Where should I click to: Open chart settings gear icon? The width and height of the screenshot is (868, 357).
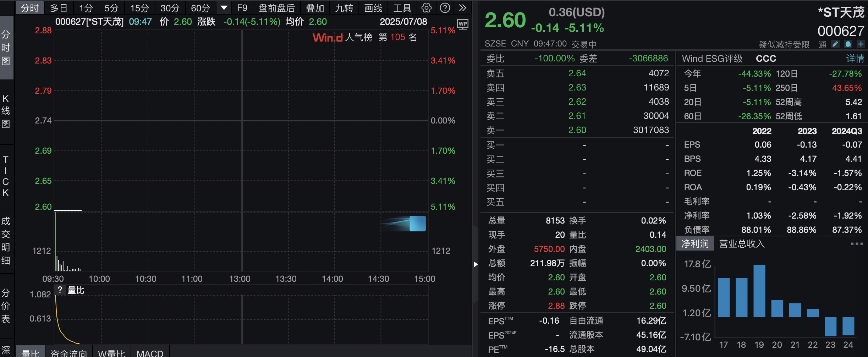(426, 8)
